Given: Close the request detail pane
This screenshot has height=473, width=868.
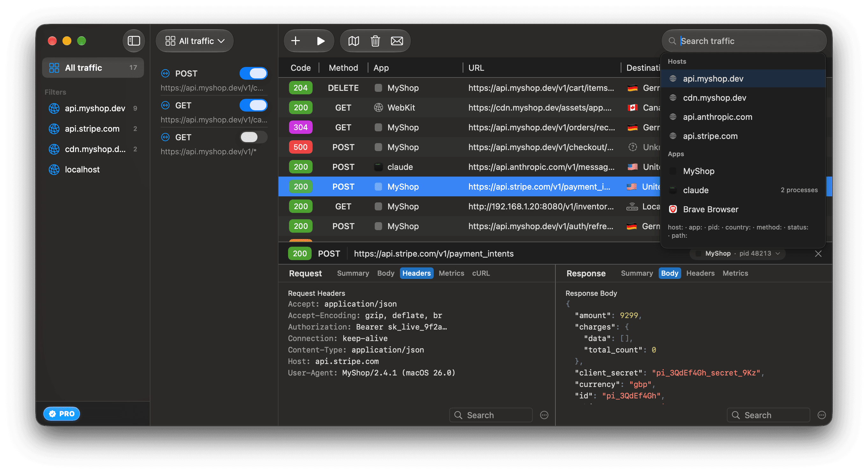Looking at the screenshot, I should tap(818, 253).
